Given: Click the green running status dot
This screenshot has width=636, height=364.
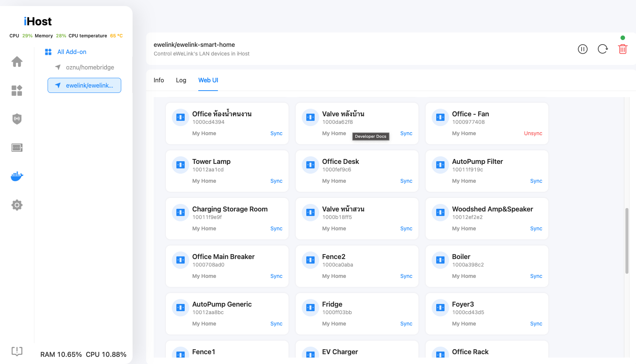Looking at the screenshot, I should tap(623, 38).
